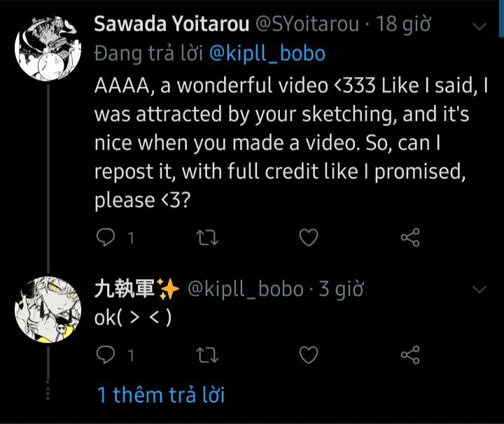Retweet kipll_bobo's "ok" reply

coord(207,355)
